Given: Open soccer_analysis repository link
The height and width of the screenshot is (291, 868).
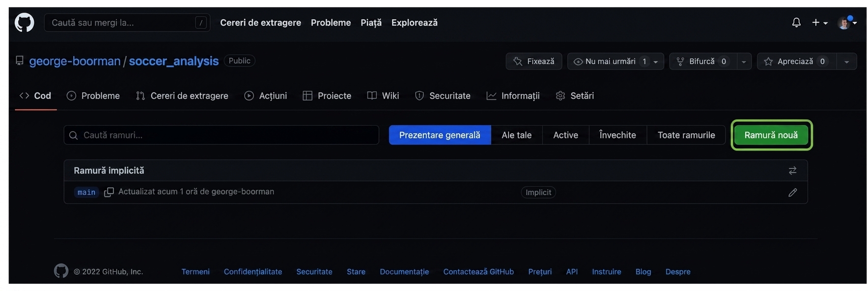Looking at the screenshot, I should pos(173,61).
